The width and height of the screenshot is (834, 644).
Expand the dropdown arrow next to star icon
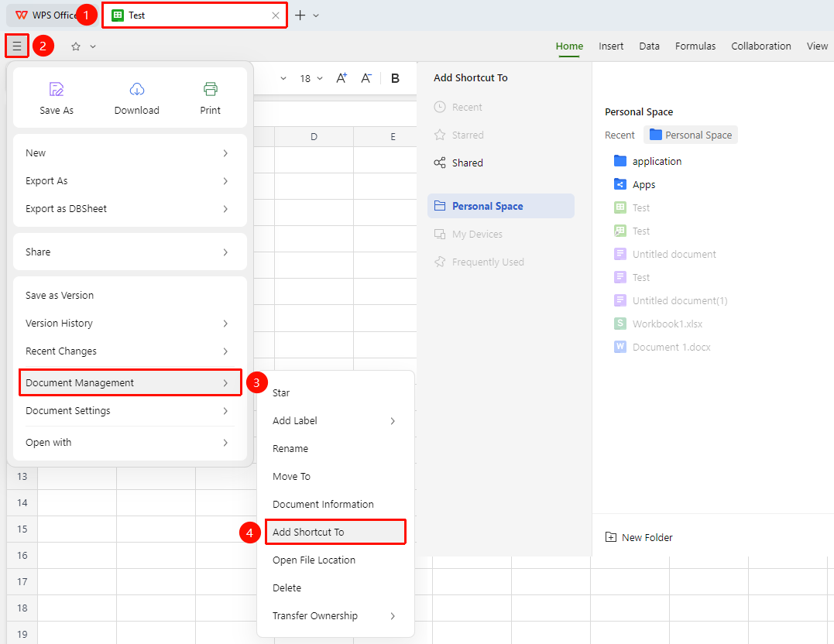(93, 46)
